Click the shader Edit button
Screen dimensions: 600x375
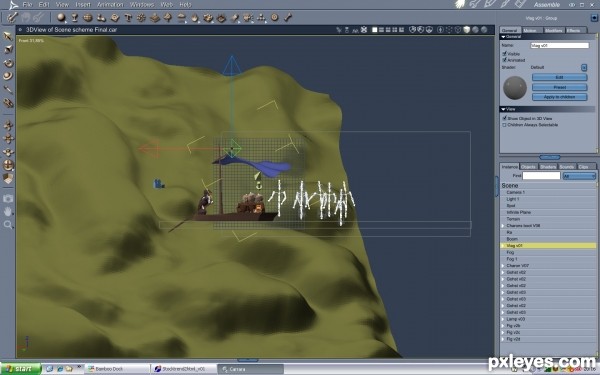click(559, 77)
